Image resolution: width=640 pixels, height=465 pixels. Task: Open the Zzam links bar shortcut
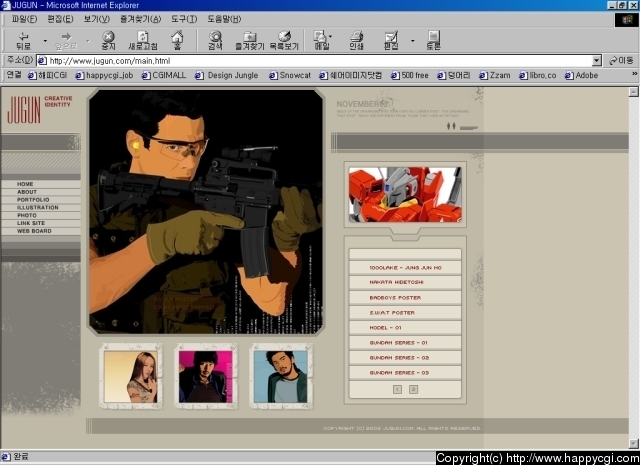tap(495, 76)
